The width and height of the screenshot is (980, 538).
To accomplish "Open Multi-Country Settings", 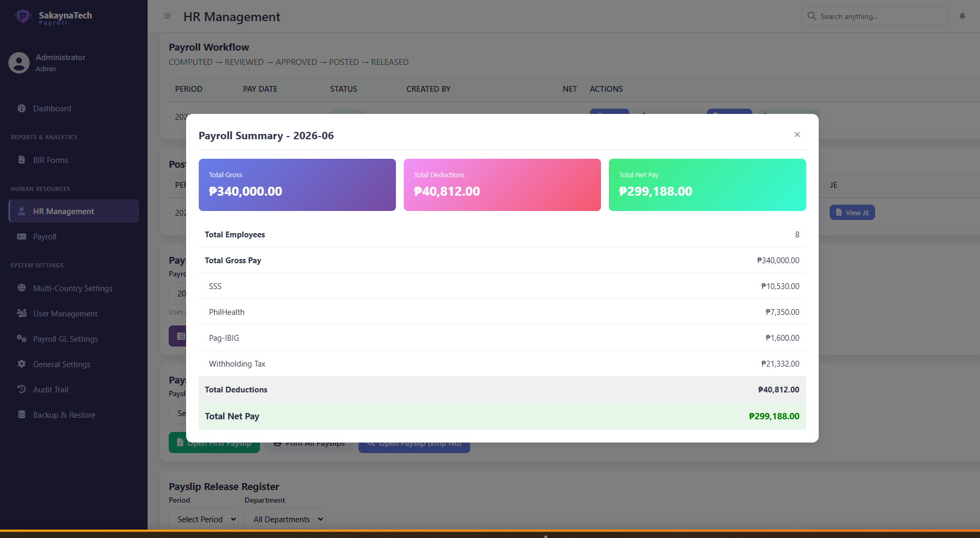I will [74, 288].
